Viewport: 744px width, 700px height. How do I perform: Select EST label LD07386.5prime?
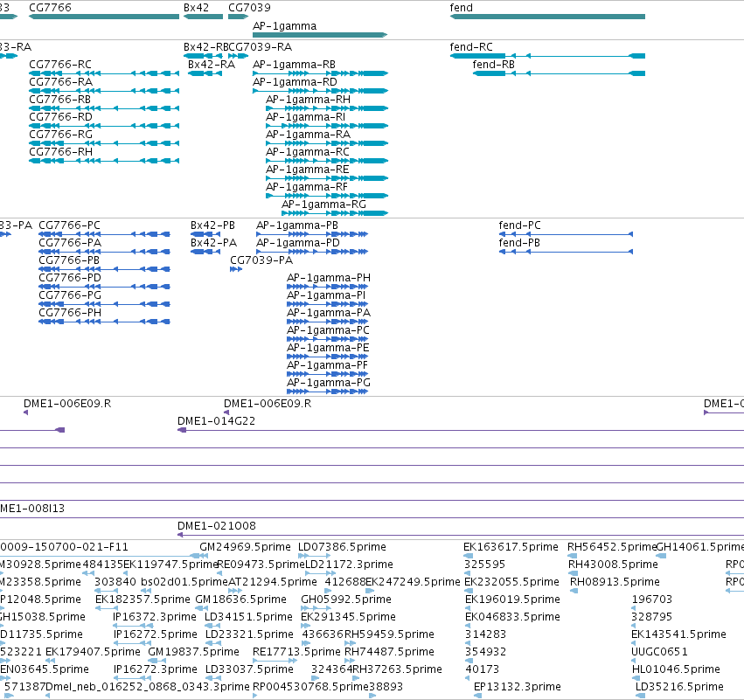[x=342, y=547]
